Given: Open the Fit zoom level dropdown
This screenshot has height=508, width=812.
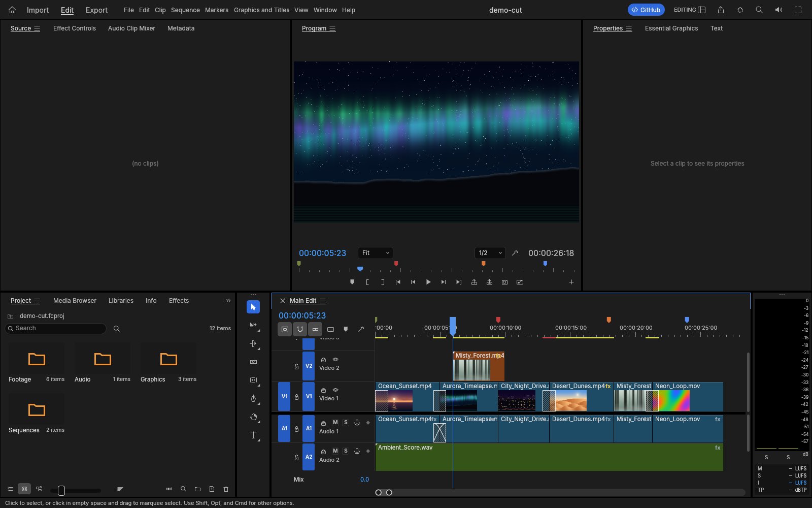Looking at the screenshot, I should coord(376,253).
